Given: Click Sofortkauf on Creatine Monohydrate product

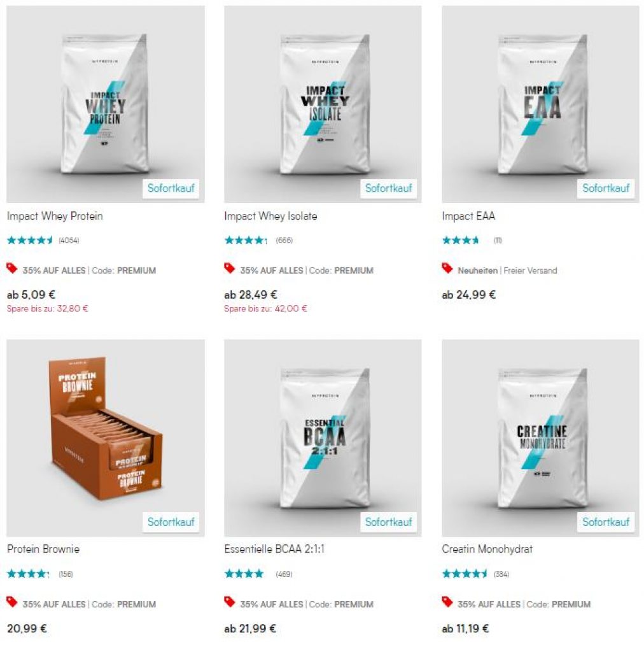Looking at the screenshot, I should [606, 522].
